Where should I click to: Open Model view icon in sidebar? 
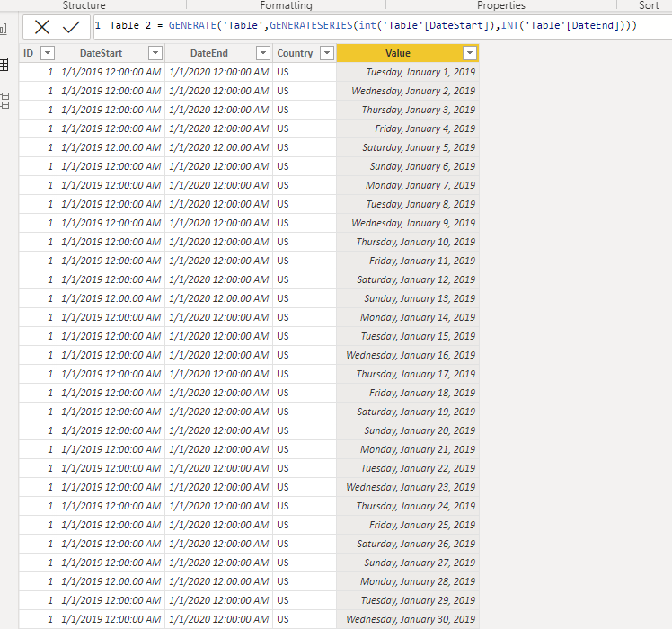tap(4, 101)
